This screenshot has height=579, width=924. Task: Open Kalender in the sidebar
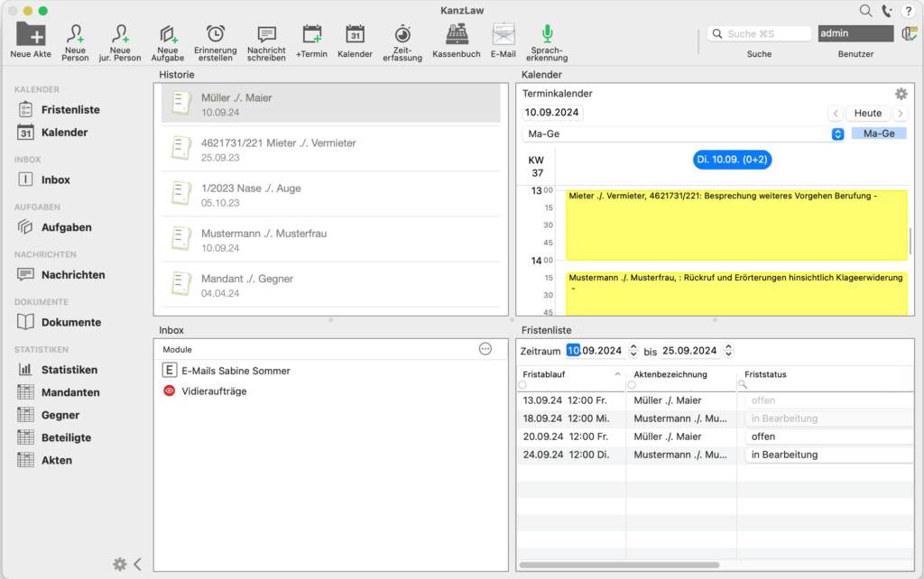pyautogui.click(x=53, y=133)
